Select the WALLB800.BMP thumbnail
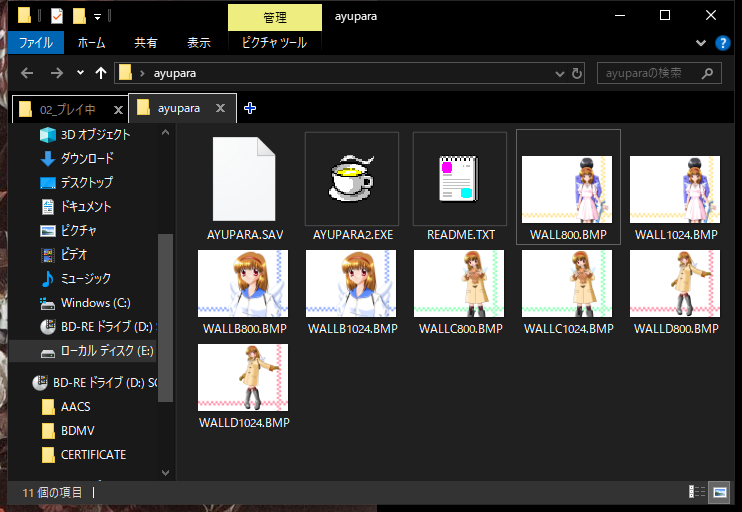Screen dimensions: 742x512 244,290
